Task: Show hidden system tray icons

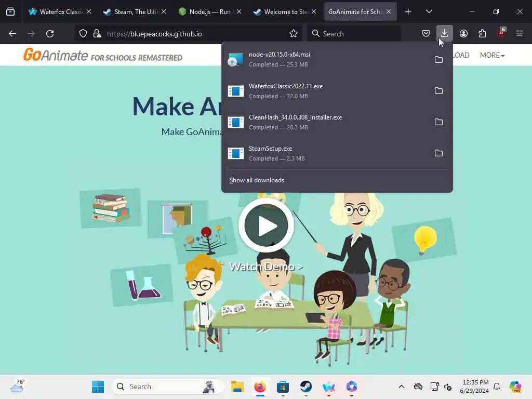Action: point(402,387)
